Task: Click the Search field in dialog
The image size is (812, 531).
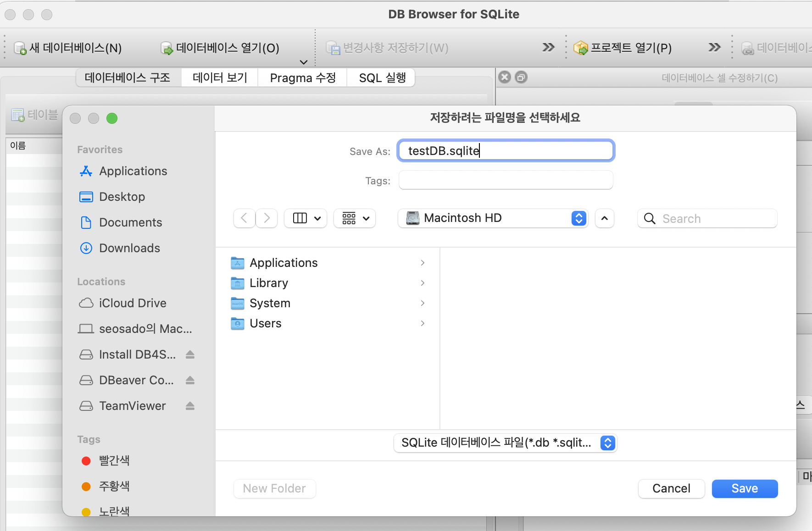Action: pyautogui.click(x=707, y=218)
